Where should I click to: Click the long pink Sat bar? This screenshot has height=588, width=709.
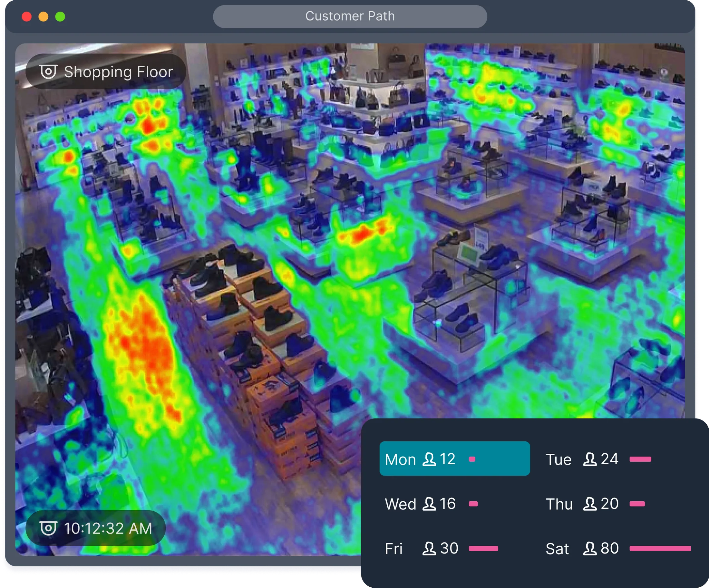660,548
